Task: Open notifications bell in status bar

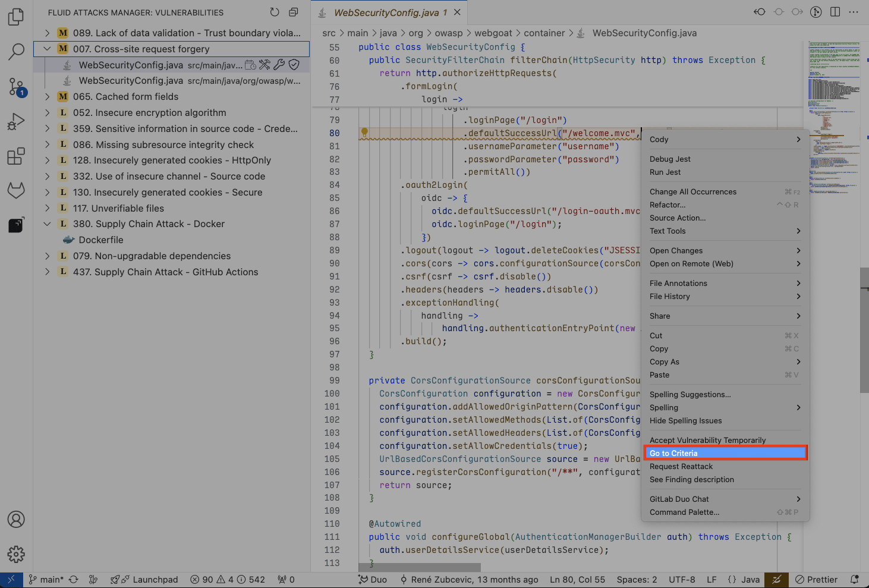Action: pyautogui.click(x=855, y=580)
